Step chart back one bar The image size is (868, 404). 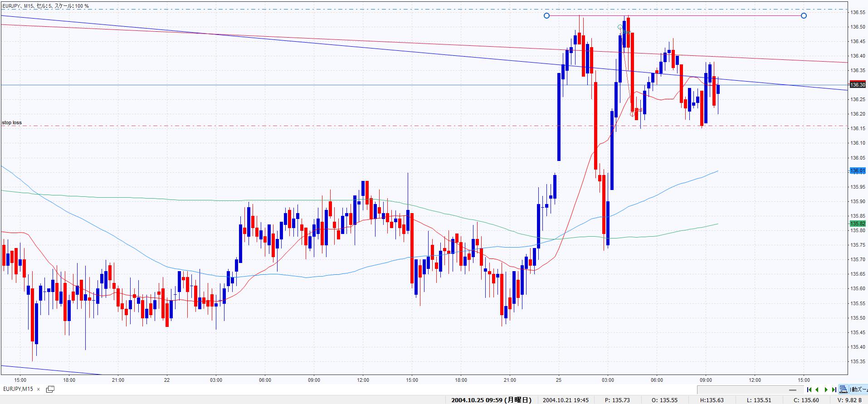[x=817, y=389]
